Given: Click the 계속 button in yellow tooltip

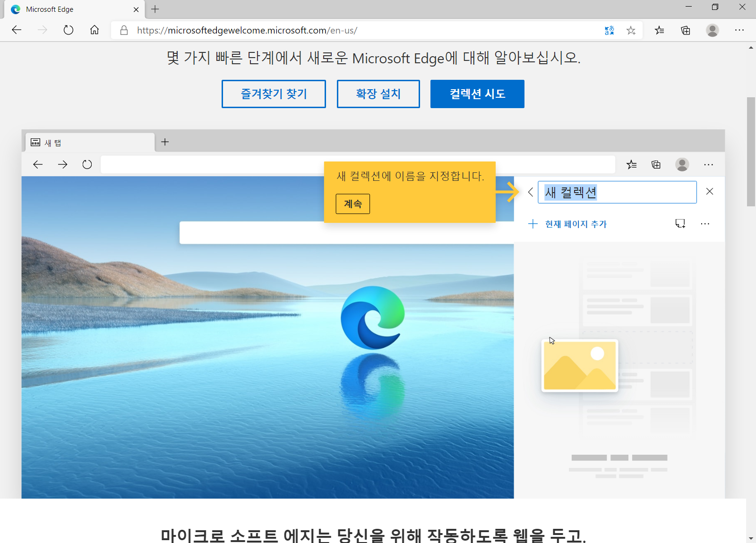Looking at the screenshot, I should pyautogui.click(x=353, y=204).
